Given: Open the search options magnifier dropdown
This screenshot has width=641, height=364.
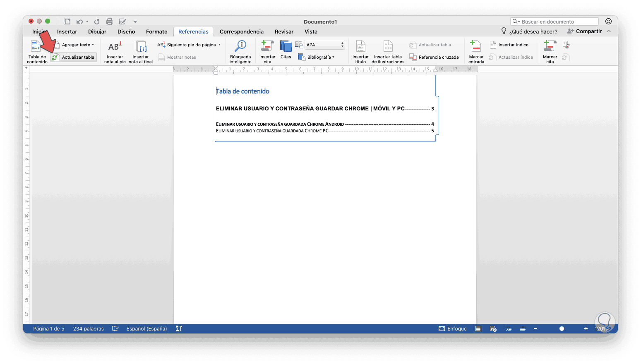Looking at the screenshot, I should [516, 22].
